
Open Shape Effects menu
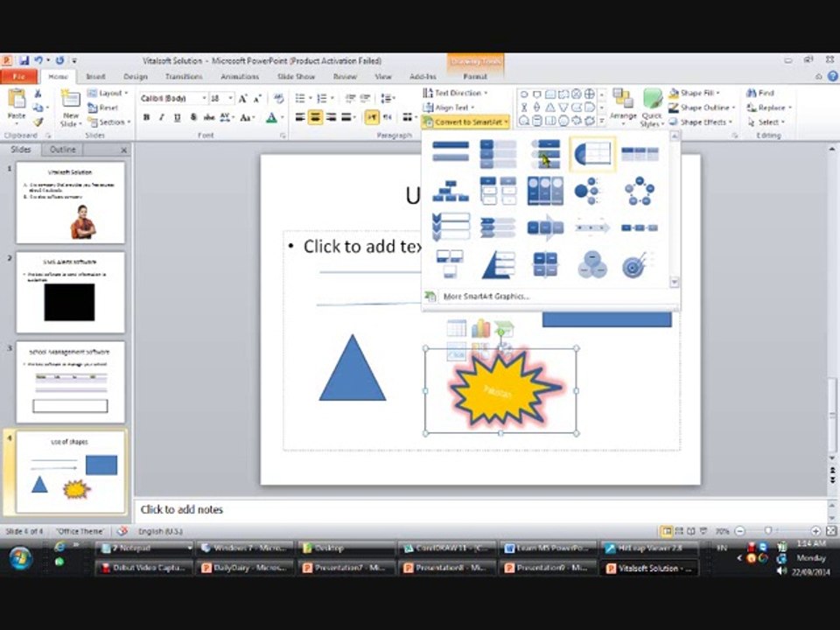point(701,122)
